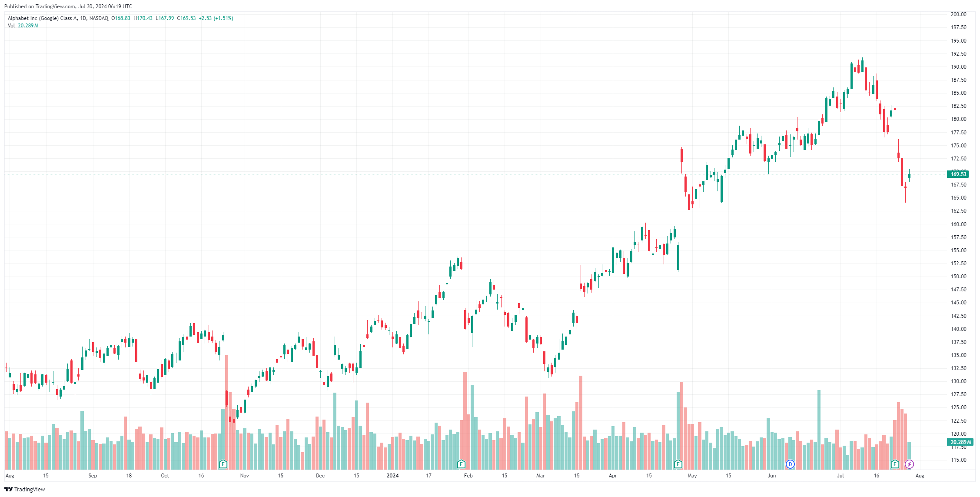Select the Jun label on the time axis

(771, 476)
